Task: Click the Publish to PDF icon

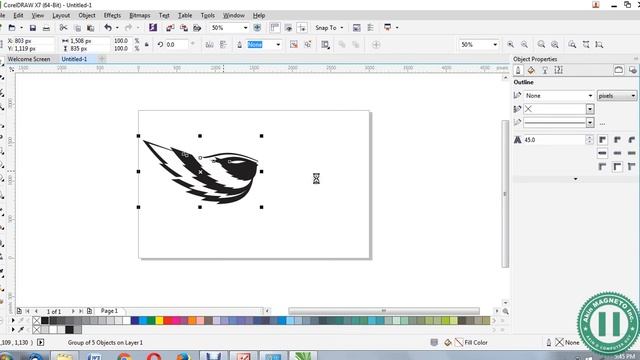Action: pos(197,28)
